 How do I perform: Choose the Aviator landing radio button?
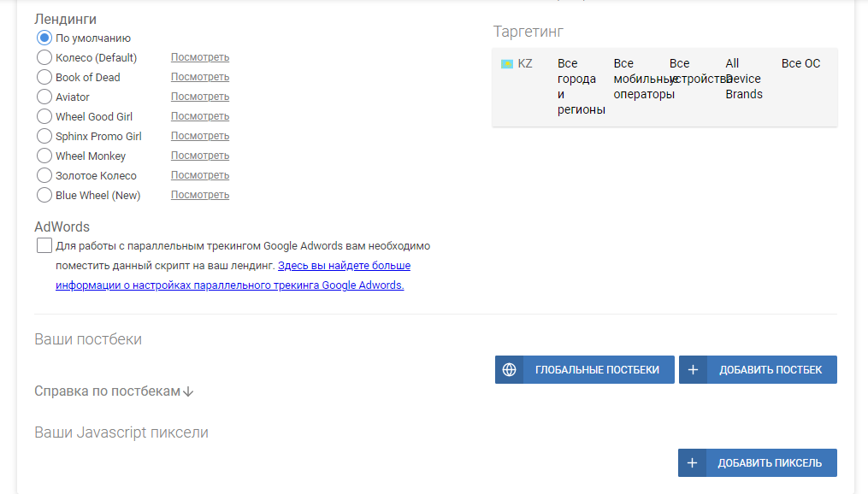(44, 97)
